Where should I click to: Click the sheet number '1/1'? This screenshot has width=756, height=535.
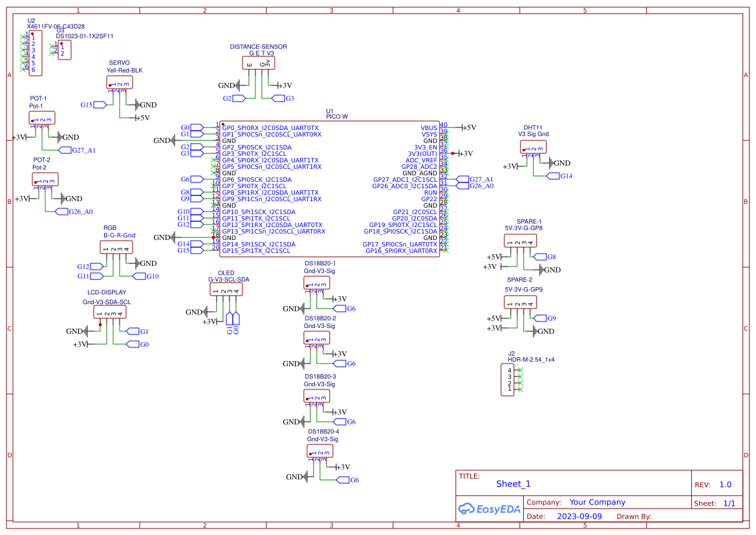[729, 503]
